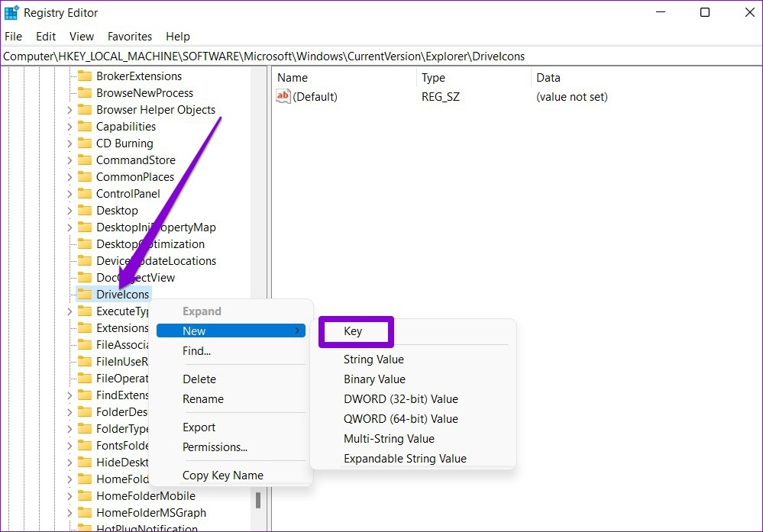Click the ControlPanel folder icon

[85, 194]
